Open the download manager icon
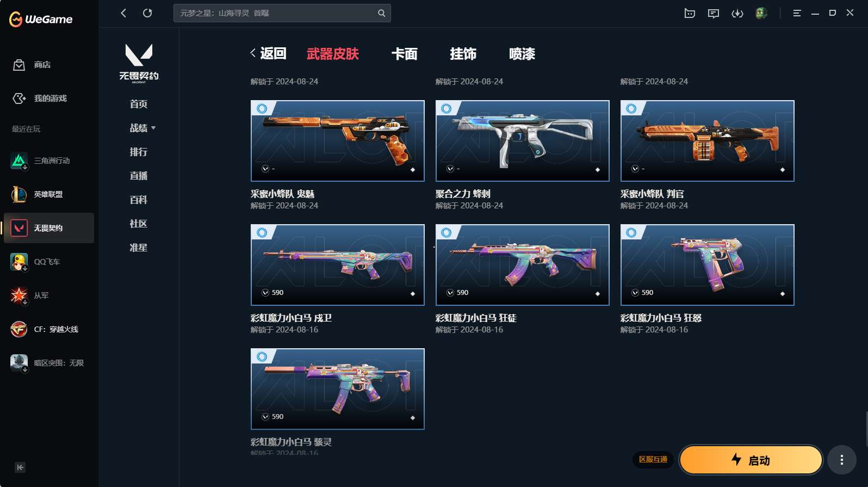The height and width of the screenshot is (487, 868). (737, 13)
